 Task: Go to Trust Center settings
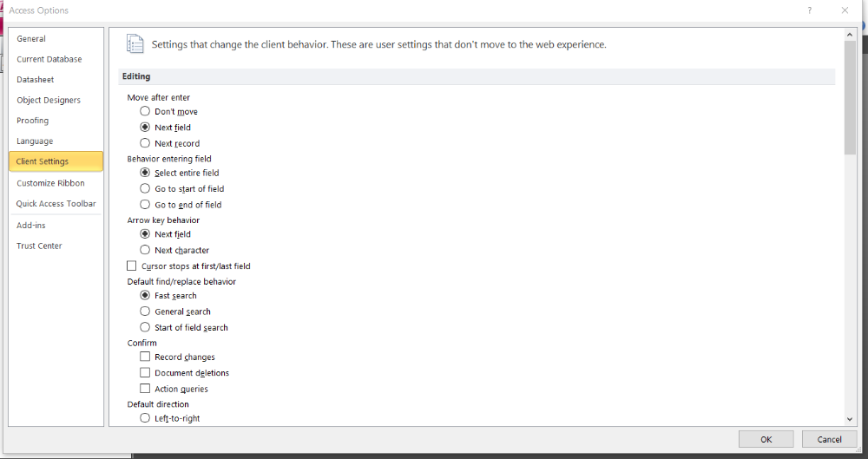click(x=39, y=246)
